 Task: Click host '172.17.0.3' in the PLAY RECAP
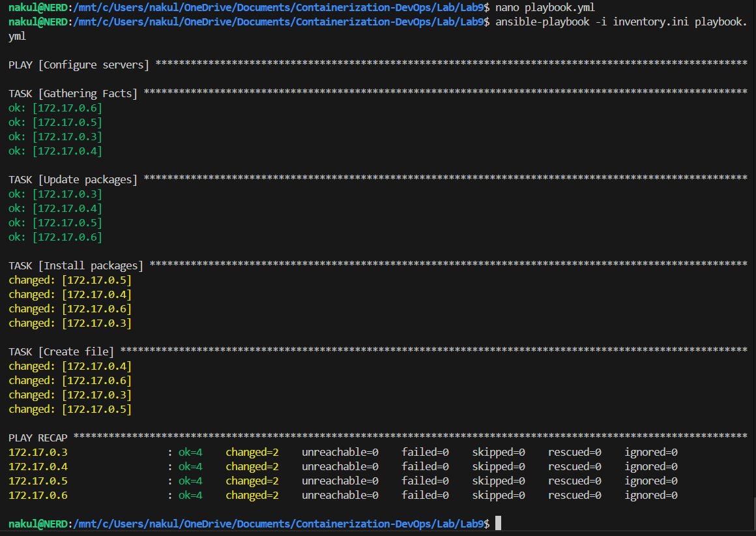click(x=38, y=453)
